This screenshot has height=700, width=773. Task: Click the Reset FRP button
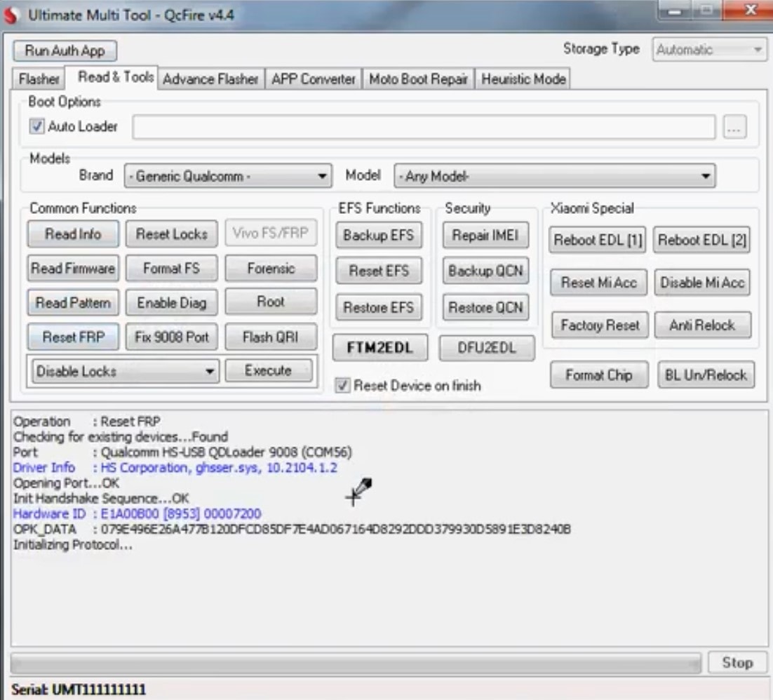tap(73, 337)
